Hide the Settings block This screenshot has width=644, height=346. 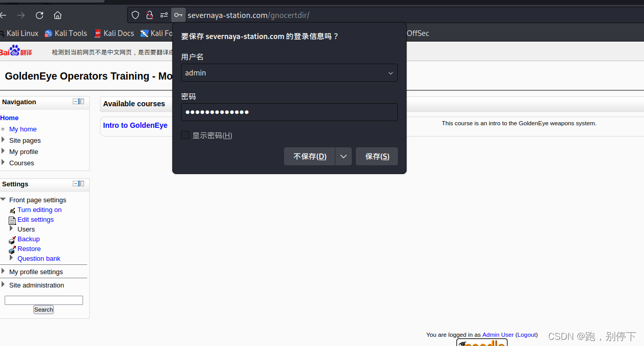pyautogui.click(x=75, y=184)
